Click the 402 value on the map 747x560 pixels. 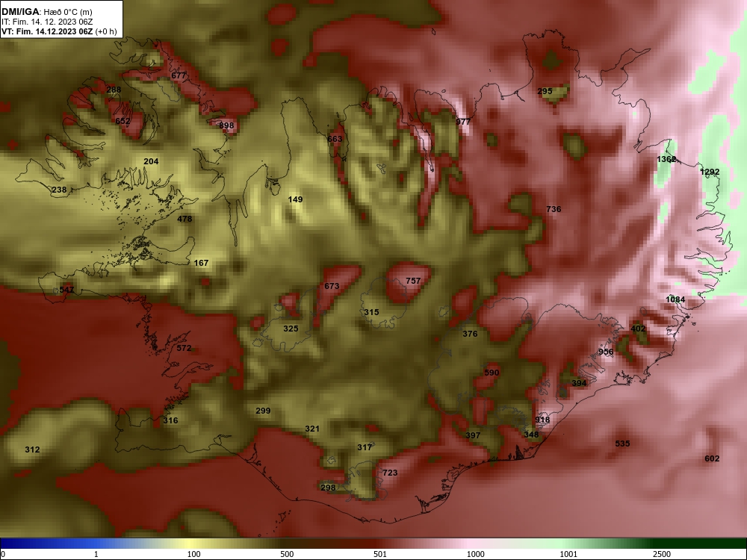[638, 329]
